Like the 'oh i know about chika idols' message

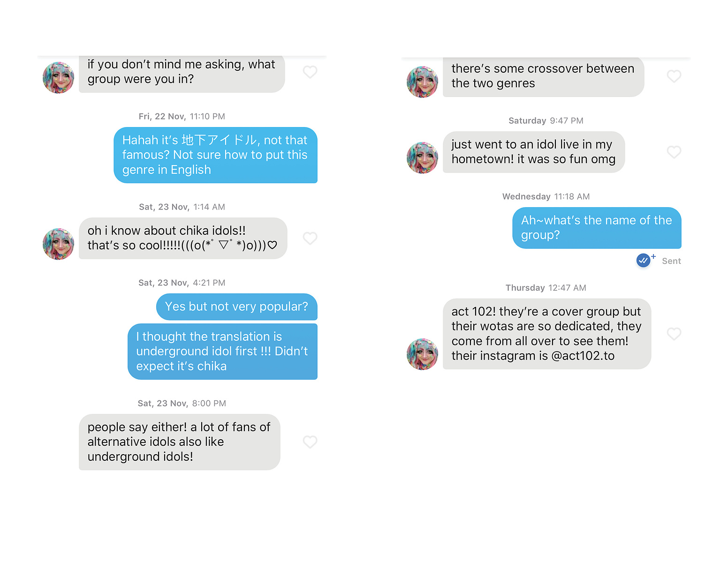[x=310, y=238]
